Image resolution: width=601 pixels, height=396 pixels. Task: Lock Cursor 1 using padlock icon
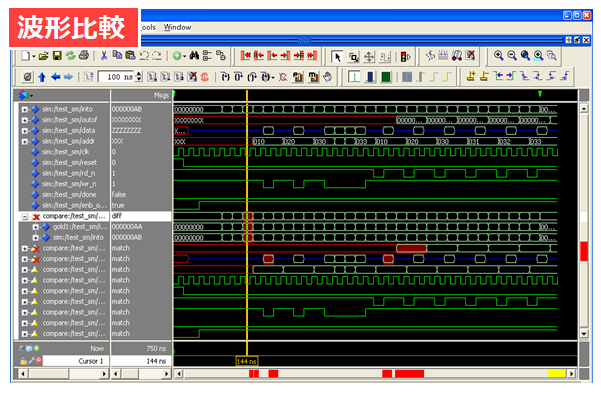point(24,361)
